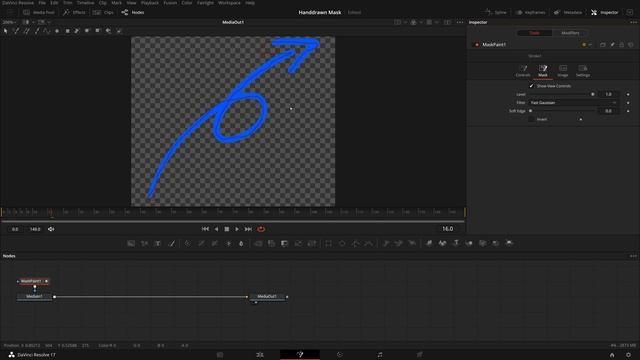640x360 pixels.
Task: Switch to the Fairlight page
Action: pos(380,355)
